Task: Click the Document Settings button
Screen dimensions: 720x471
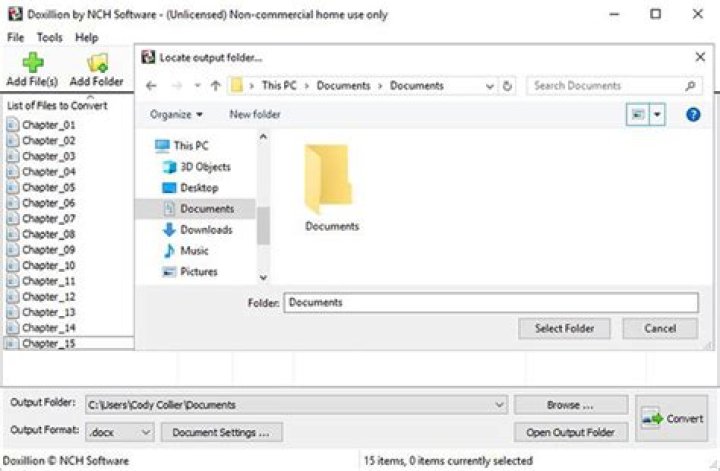Action: click(221, 433)
